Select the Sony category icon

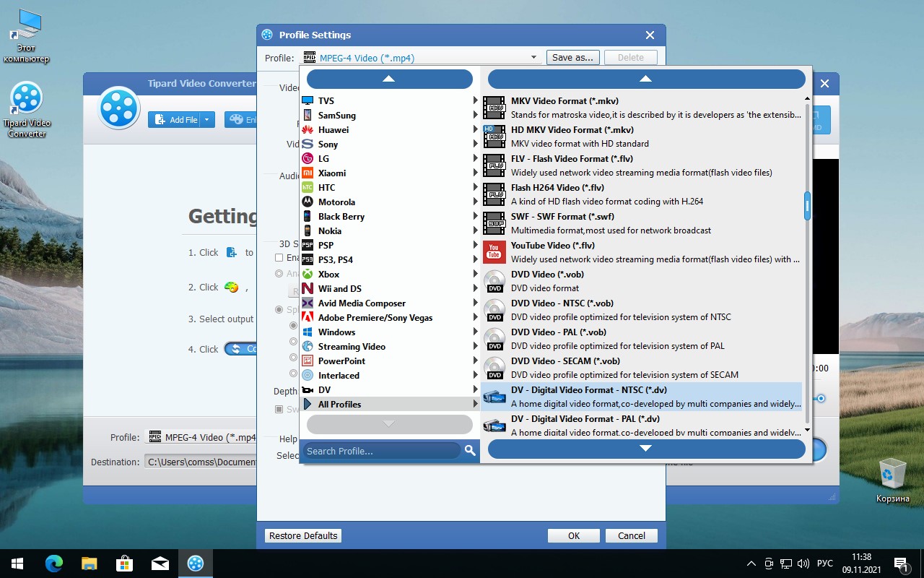(308, 144)
